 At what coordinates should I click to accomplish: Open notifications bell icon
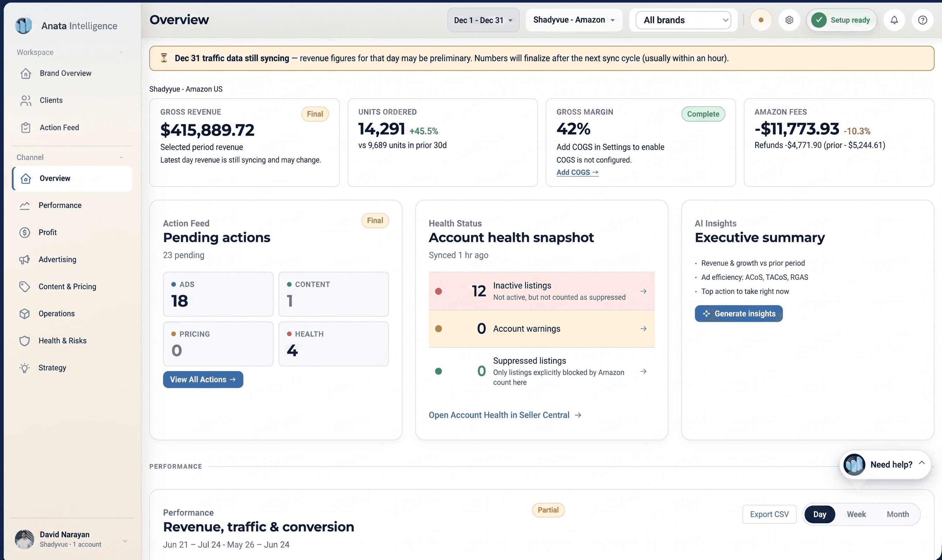(x=894, y=20)
